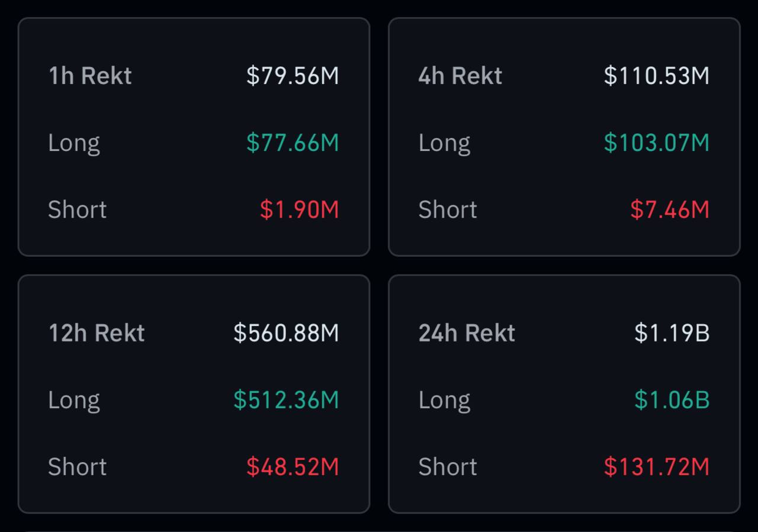The width and height of the screenshot is (758, 532).
Task: Click the 4h Short amount $7.46M
Action: coord(669,209)
